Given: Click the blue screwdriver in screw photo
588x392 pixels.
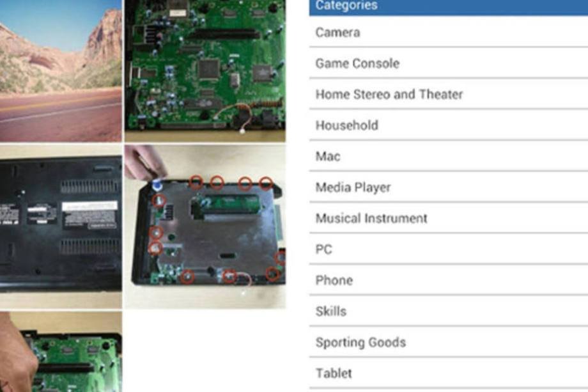Looking at the screenshot, I should click(157, 185).
